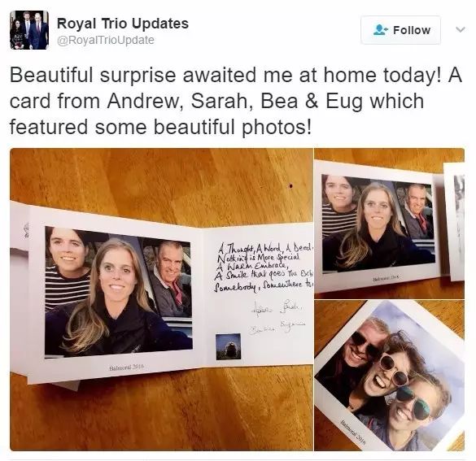Open the large open-card photo
This screenshot has height=461, width=476.
tap(161, 299)
